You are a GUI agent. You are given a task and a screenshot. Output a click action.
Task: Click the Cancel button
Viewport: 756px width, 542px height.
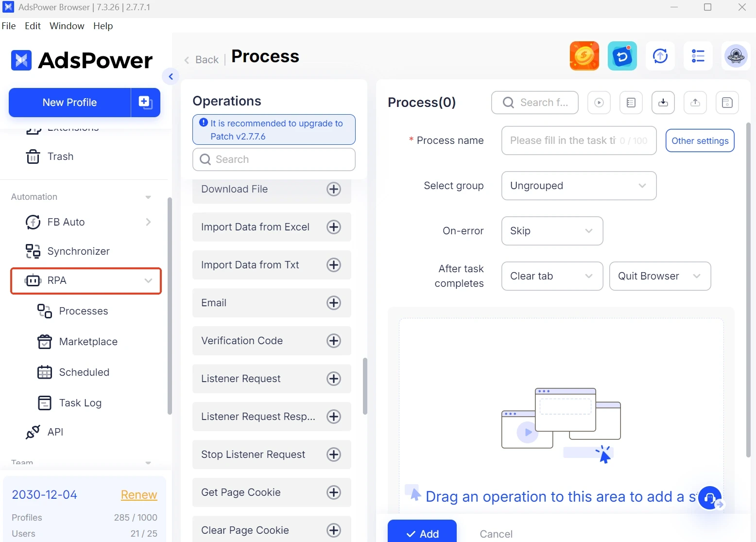496,534
